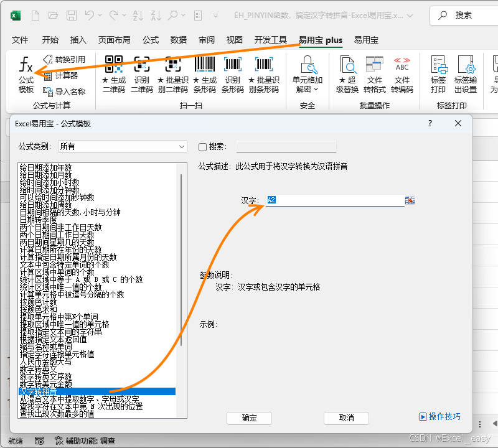Click 批量识别二维码 batch QR recognition
The height and width of the screenshot is (448, 498).
coord(173,75)
